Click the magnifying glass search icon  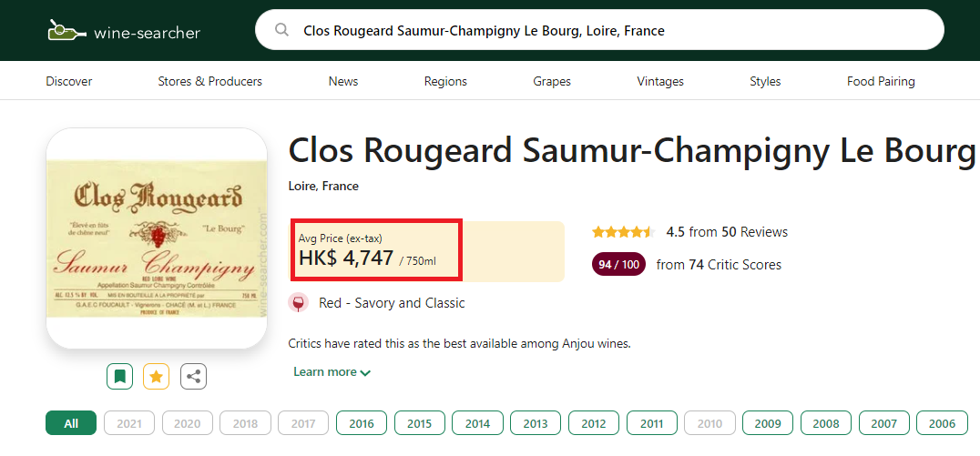282,30
